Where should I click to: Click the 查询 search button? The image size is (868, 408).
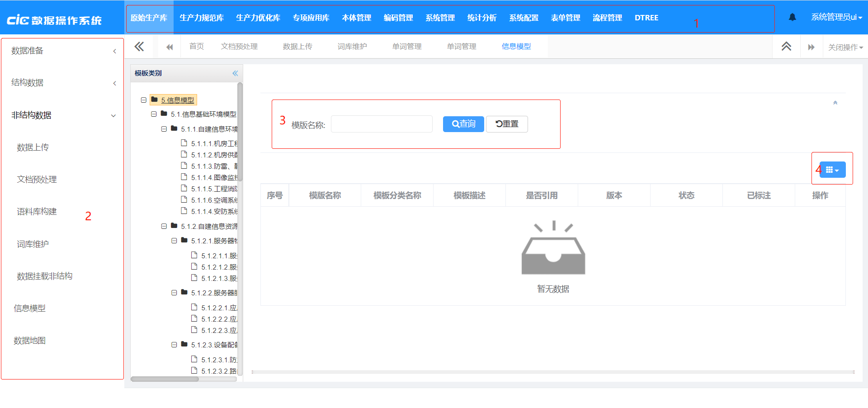(x=463, y=124)
